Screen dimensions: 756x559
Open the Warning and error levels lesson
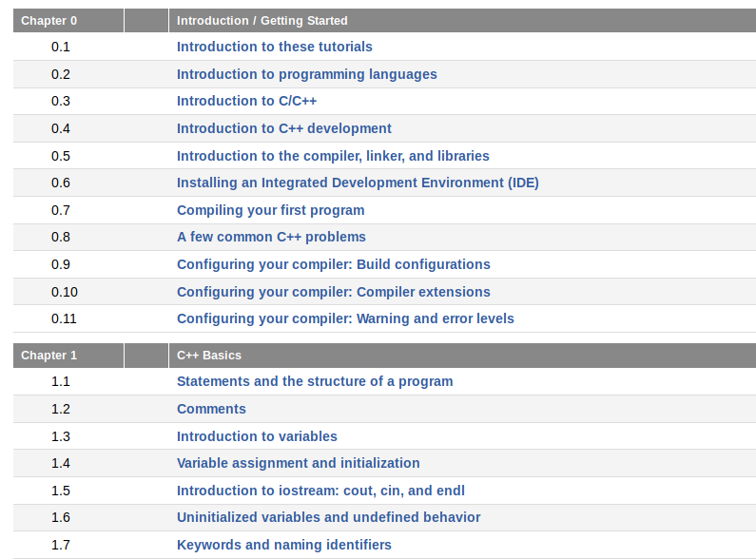click(x=345, y=318)
